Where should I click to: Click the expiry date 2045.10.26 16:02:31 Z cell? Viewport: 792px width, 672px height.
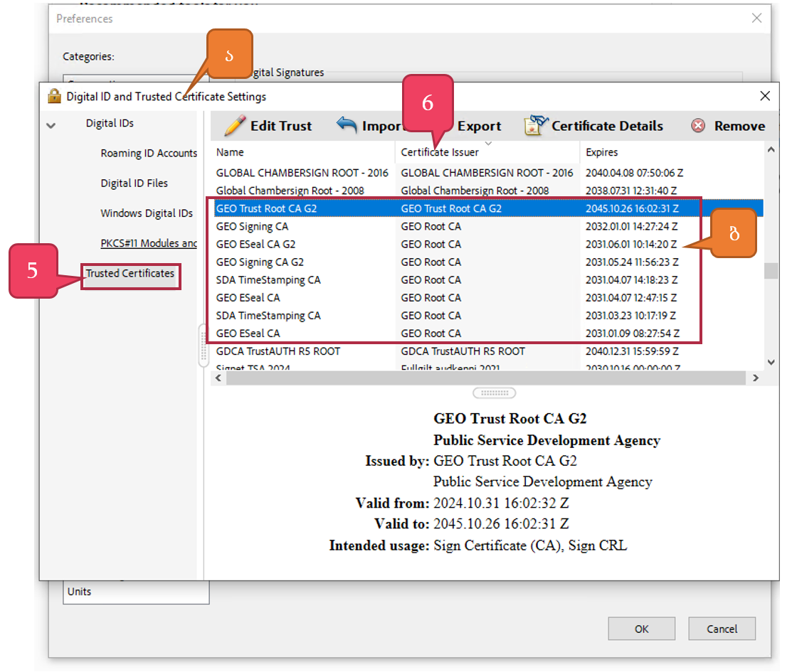point(632,208)
